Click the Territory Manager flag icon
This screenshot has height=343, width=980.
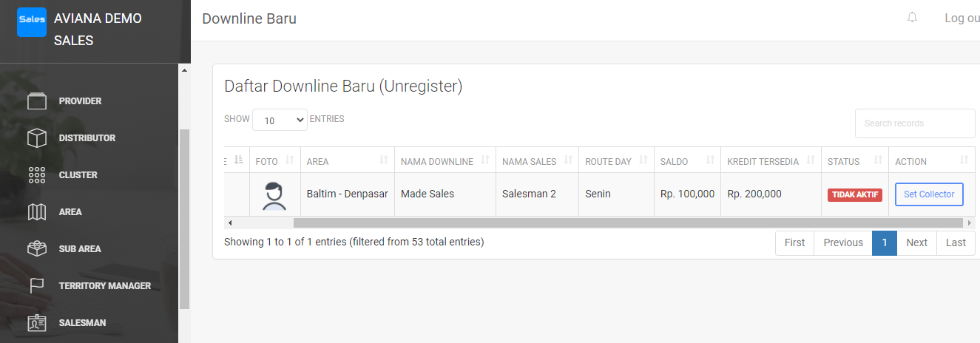coord(37,286)
